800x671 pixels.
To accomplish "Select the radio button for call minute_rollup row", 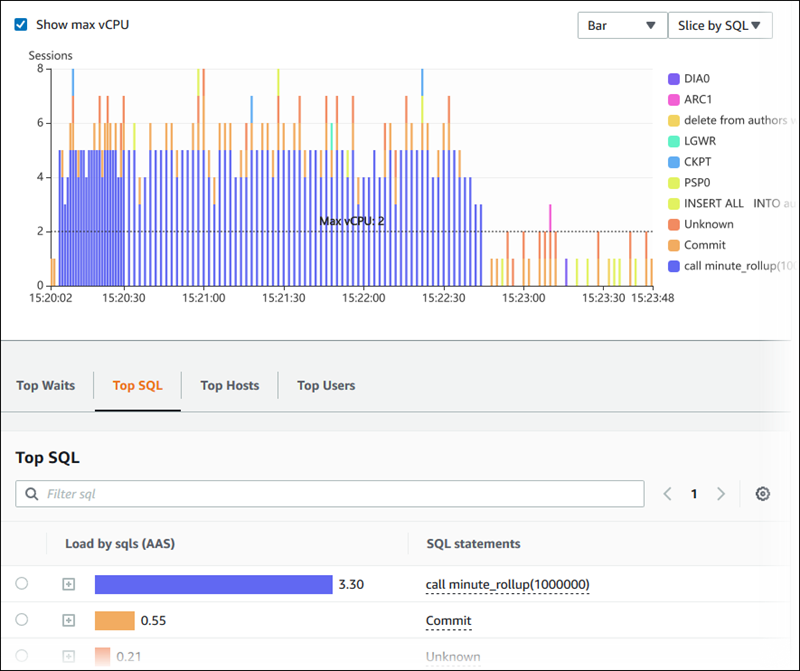I will pos(24,584).
